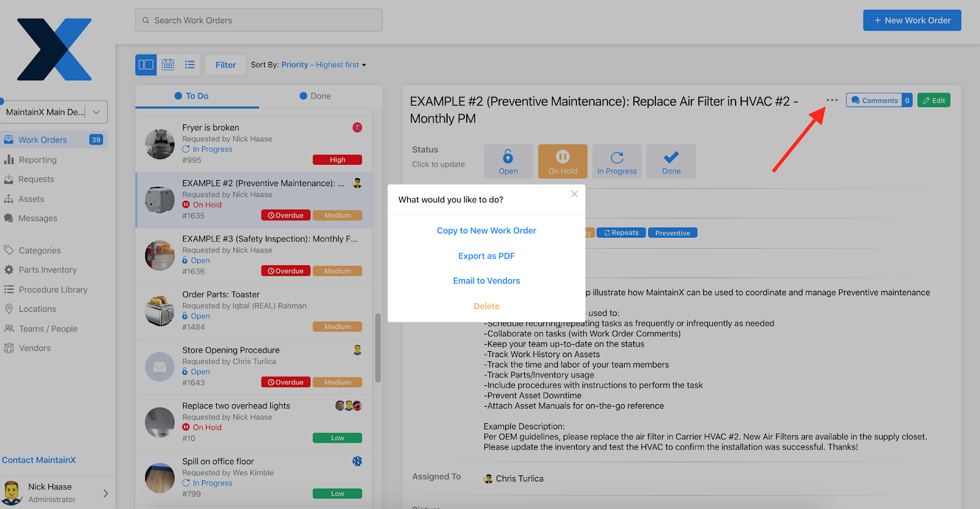Choose Export as PDF
The width and height of the screenshot is (980, 509).
click(x=486, y=256)
